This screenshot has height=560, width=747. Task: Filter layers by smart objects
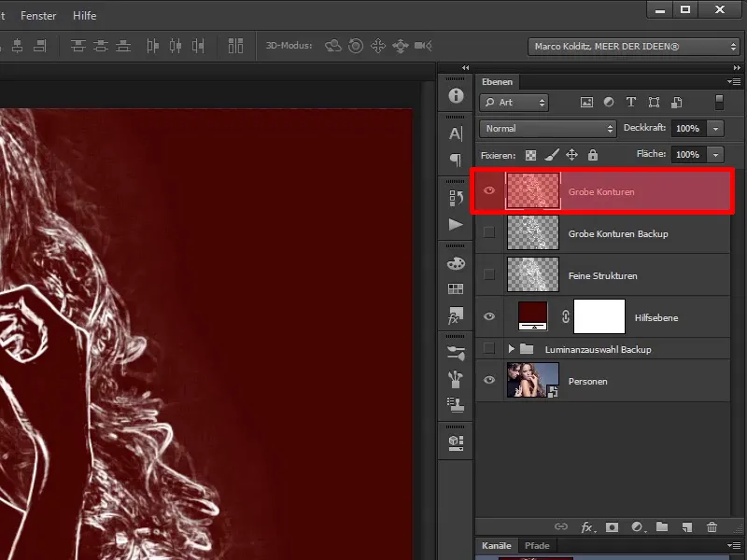click(x=676, y=102)
